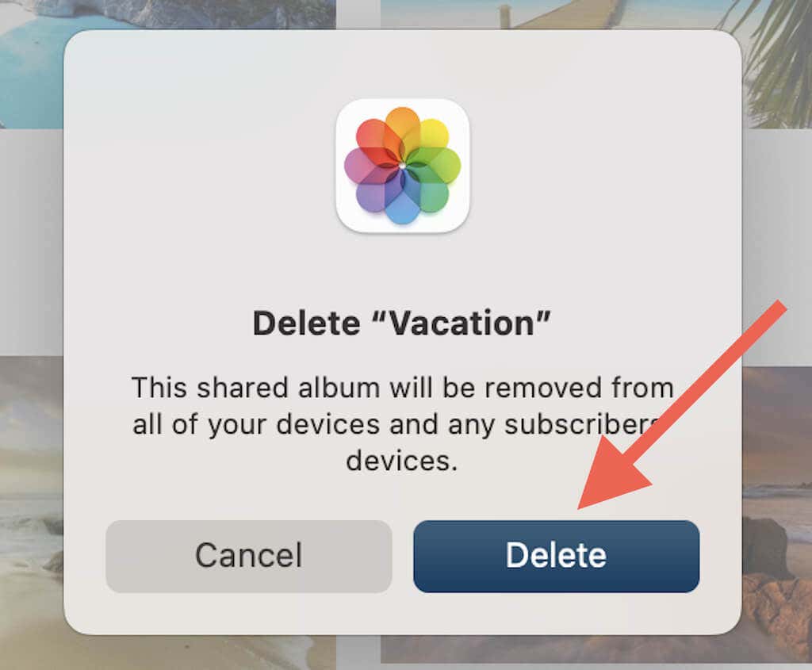Image resolution: width=812 pixels, height=670 pixels.
Task: Click the Delete "Vacation" dialog heading
Action: (x=401, y=324)
